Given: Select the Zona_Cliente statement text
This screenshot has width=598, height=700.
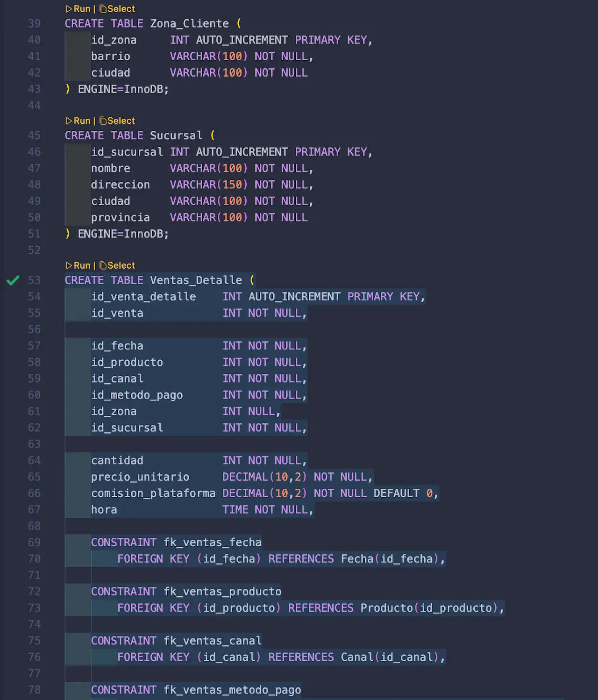Looking at the screenshot, I should [x=121, y=8].
